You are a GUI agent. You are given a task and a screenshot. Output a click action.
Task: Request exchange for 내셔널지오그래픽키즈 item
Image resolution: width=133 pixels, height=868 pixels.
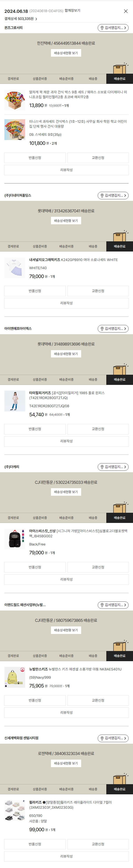(x=98, y=291)
